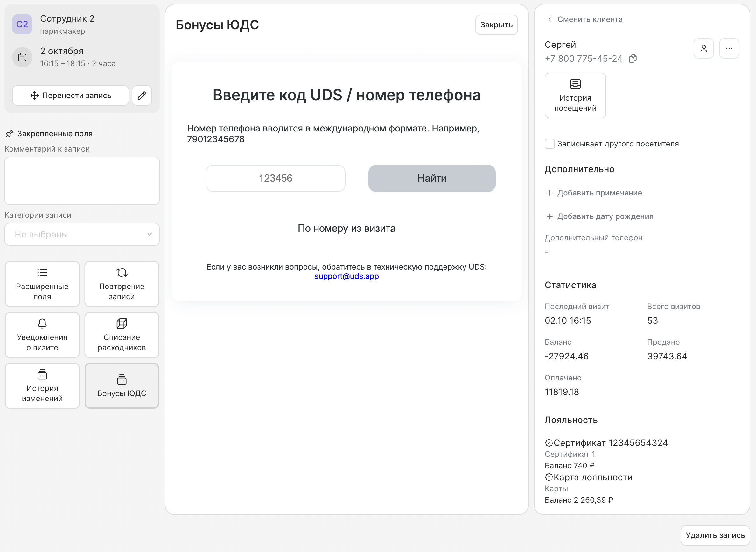Click the Найти button
Image resolution: width=756 pixels, height=552 pixels.
click(432, 179)
